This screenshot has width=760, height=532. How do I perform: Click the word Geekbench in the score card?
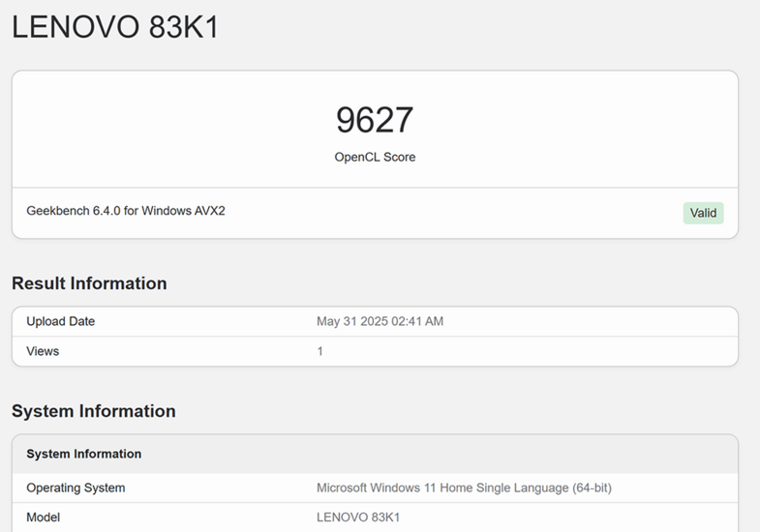pyautogui.click(x=57, y=211)
